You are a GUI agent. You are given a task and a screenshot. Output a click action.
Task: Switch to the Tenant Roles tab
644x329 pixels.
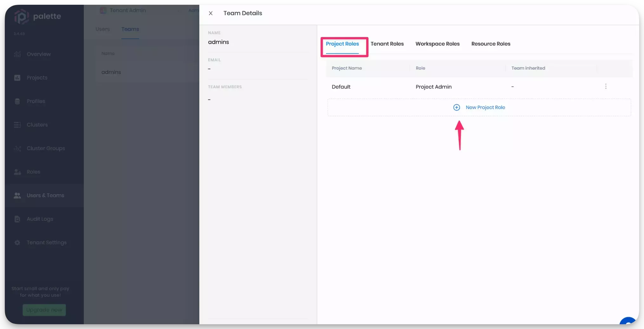click(387, 44)
